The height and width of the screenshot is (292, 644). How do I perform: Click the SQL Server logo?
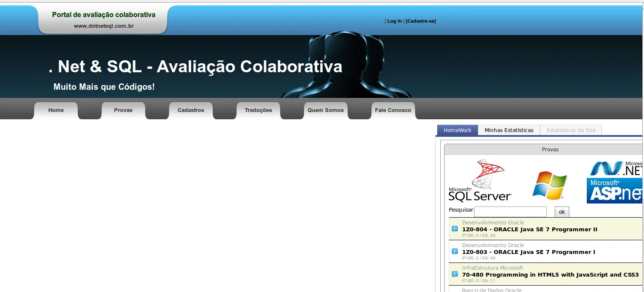click(x=480, y=180)
